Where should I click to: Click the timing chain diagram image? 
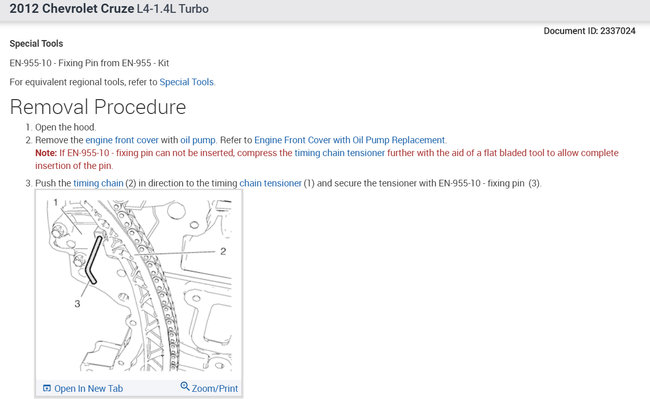point(139,285)
